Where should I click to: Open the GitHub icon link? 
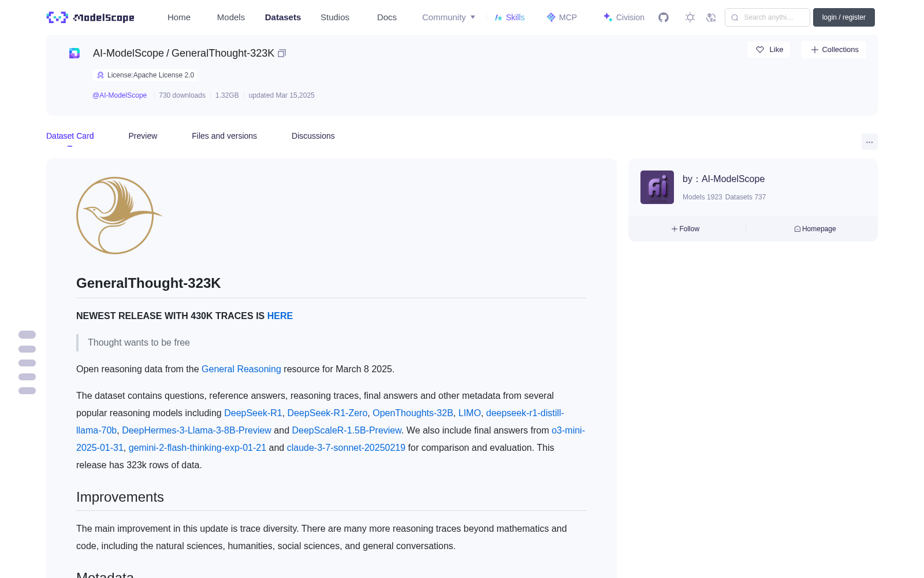coord(664,17)
